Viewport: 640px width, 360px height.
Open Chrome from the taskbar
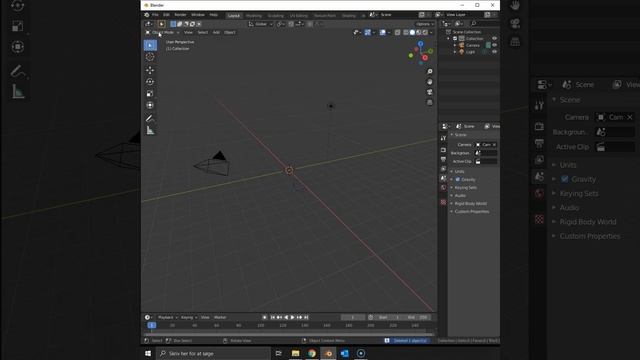312,353
